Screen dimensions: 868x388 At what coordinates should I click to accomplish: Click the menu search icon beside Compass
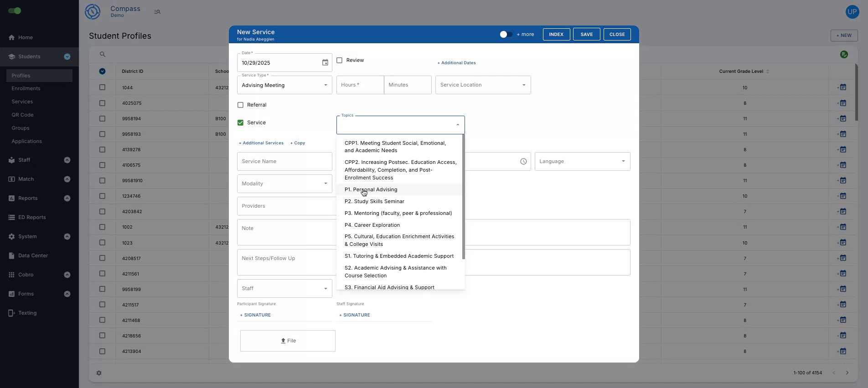point(157,12)
